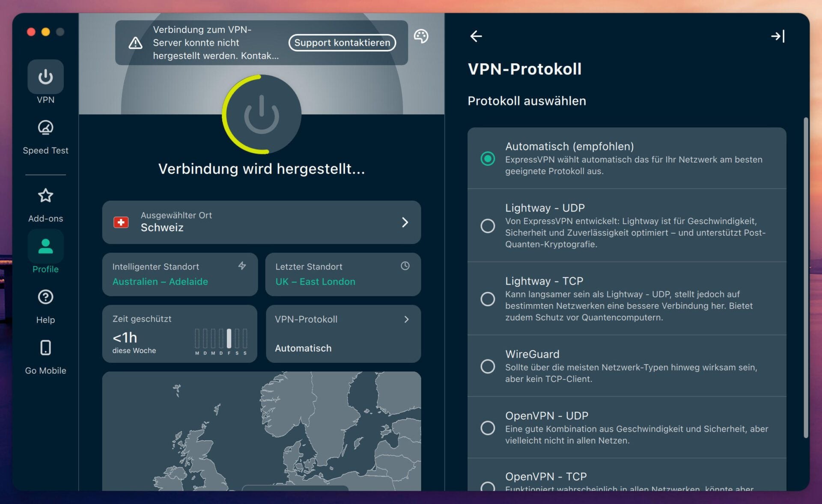822x504 pixels.
Task: Click the connection progress power button
Action: tap(261, 114)
